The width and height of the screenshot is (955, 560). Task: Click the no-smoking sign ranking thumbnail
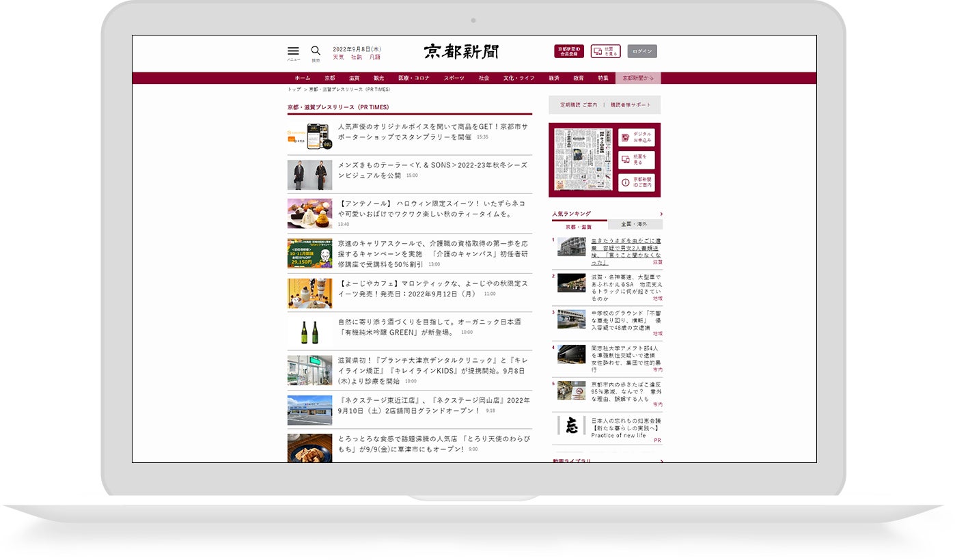[572, 390]
